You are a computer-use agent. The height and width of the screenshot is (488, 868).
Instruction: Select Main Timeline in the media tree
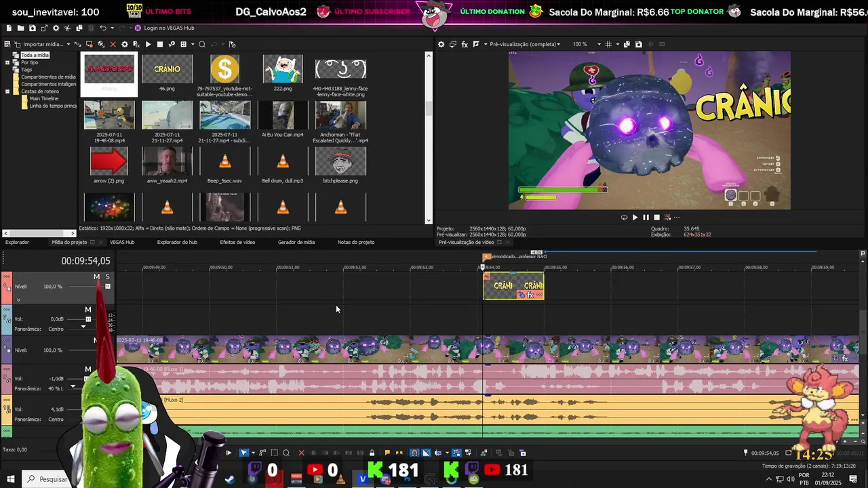pyautogui.click(x=43, y=98)
